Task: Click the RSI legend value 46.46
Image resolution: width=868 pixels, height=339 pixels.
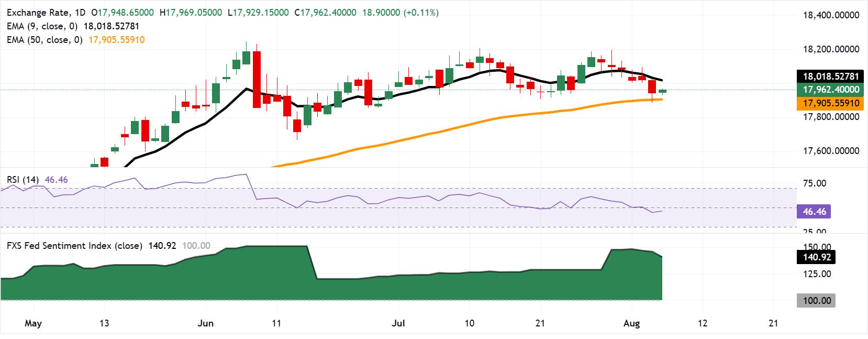Action: (57, 180)
